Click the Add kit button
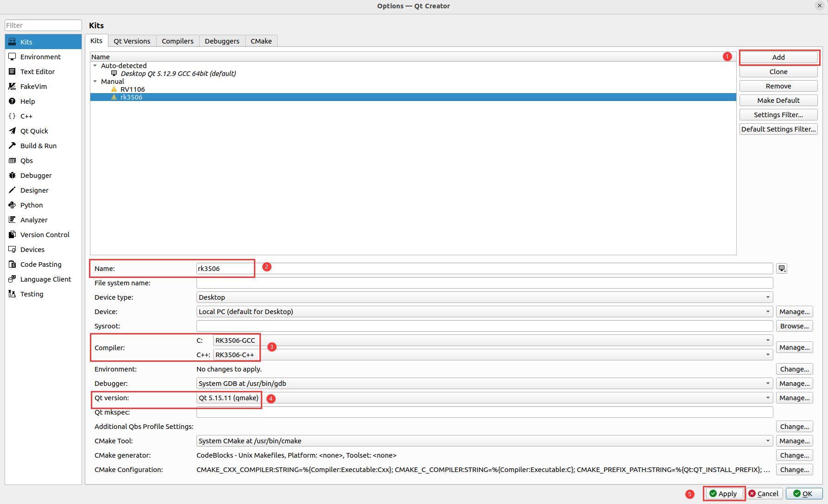This screenshot has width=828, height=504. 778,57
